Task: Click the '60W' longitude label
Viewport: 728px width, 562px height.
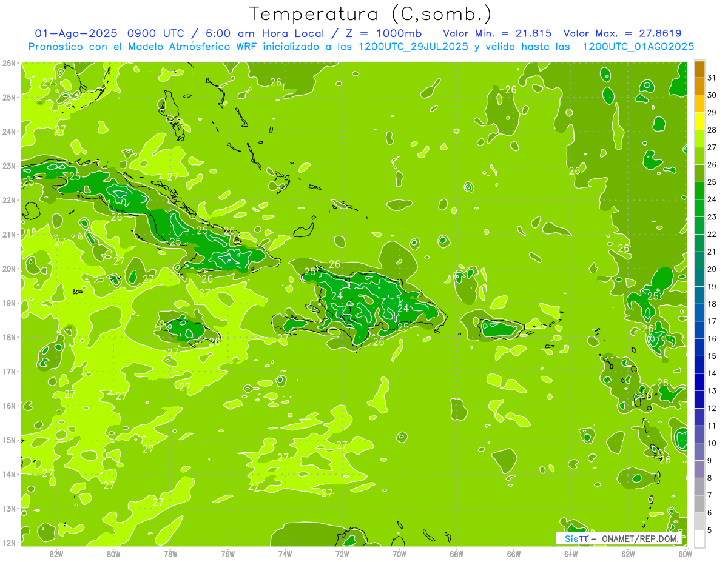Action: 686,554
